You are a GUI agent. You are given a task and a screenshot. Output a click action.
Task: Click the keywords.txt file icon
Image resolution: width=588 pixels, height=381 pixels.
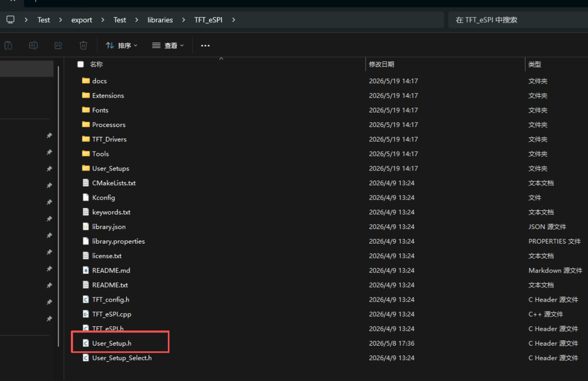point(86,212)
